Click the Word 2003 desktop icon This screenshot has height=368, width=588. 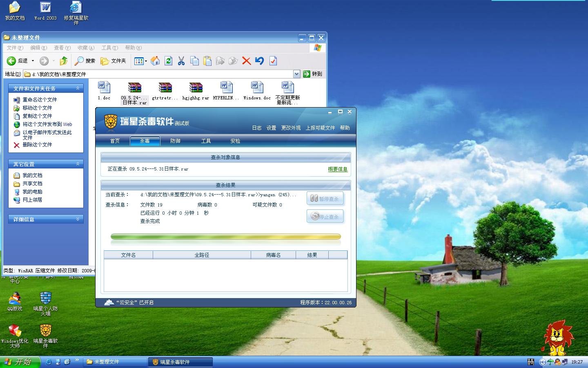45,7
